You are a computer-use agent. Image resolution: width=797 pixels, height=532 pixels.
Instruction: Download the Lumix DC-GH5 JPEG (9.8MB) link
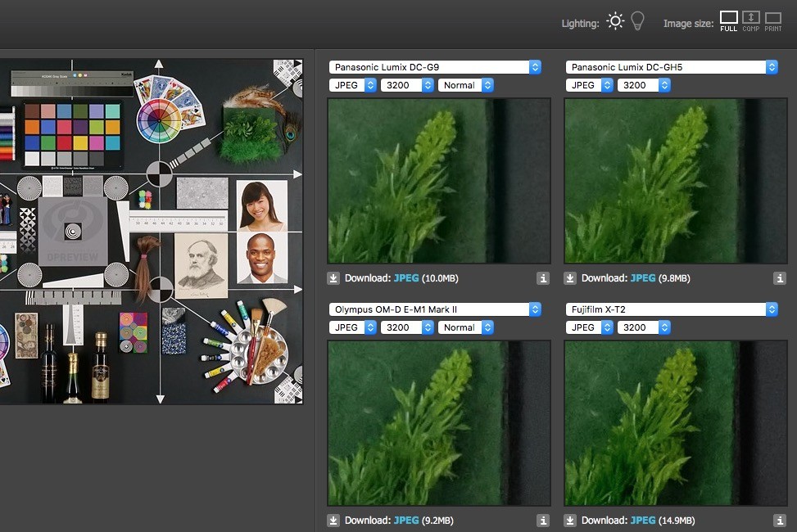(643, 278)
